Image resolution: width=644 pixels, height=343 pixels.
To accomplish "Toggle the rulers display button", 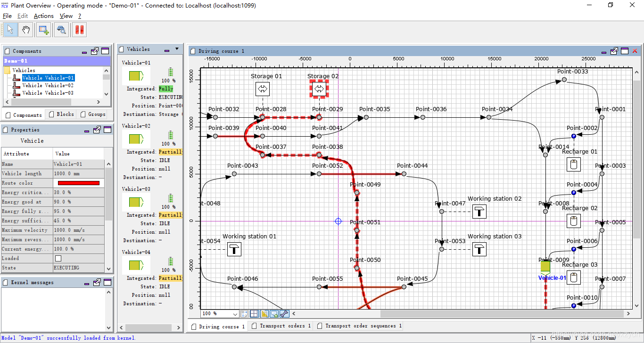I will click(x=264, y=313).
